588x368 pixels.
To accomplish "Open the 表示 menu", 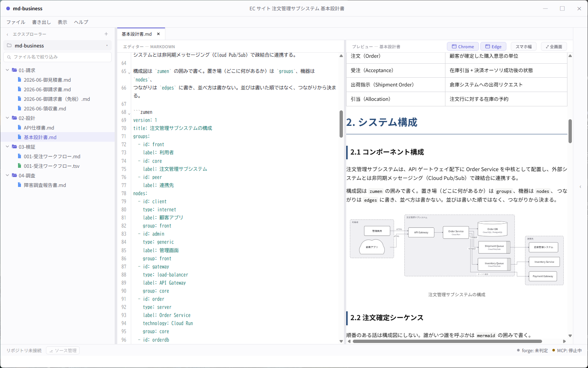I will [62, 22].
